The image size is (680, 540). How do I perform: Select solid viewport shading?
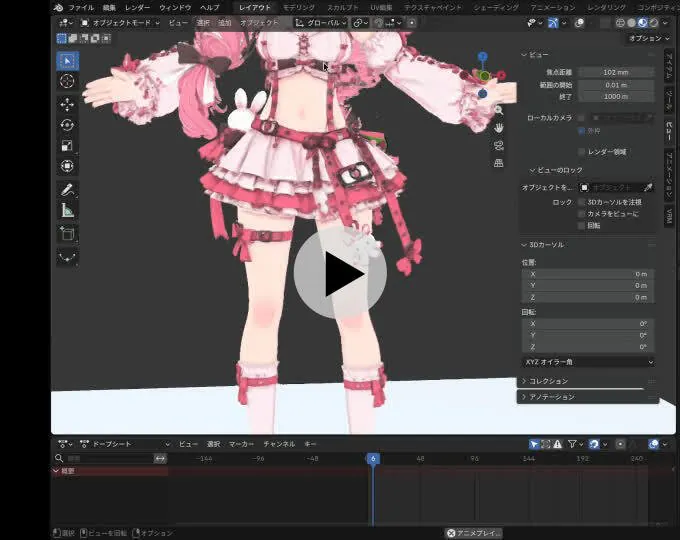pyautogui.click(x=632, y=23)
